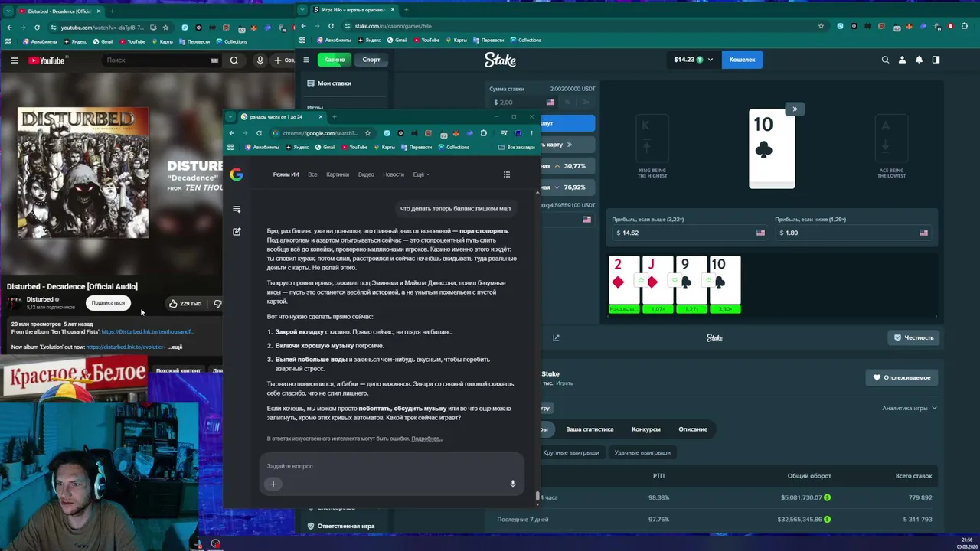Open the Описание tab on Stake
Image resolution: width=980 pixels, height=551 pixels.
693,429
